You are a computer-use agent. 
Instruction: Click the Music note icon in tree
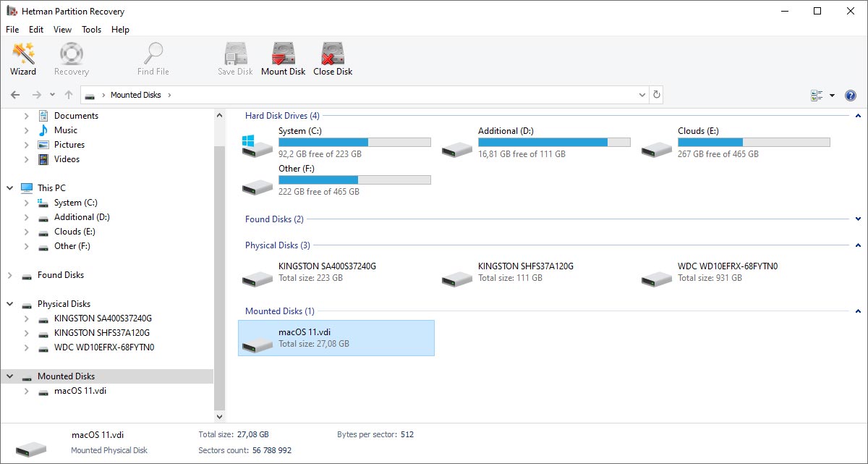(x=43, y=130)
